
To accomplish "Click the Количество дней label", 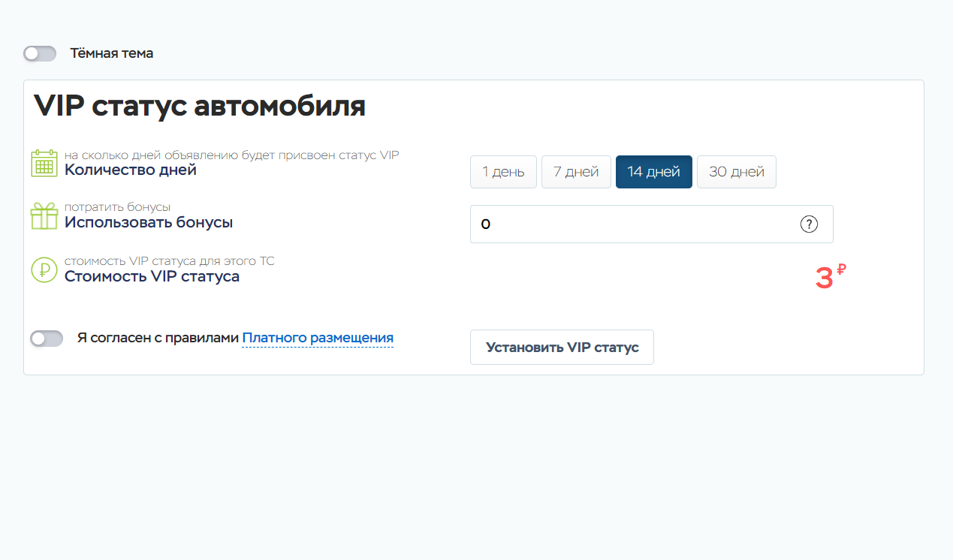I will (x=131, y=170).
